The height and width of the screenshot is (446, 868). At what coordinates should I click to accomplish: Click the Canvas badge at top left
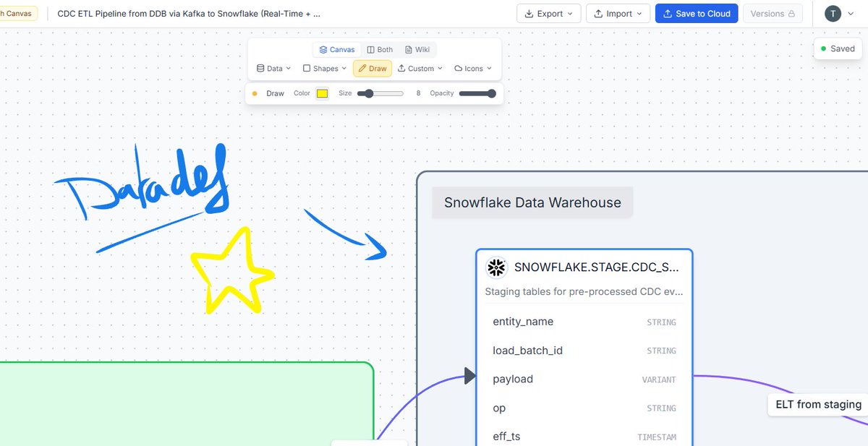click(17, 13)
